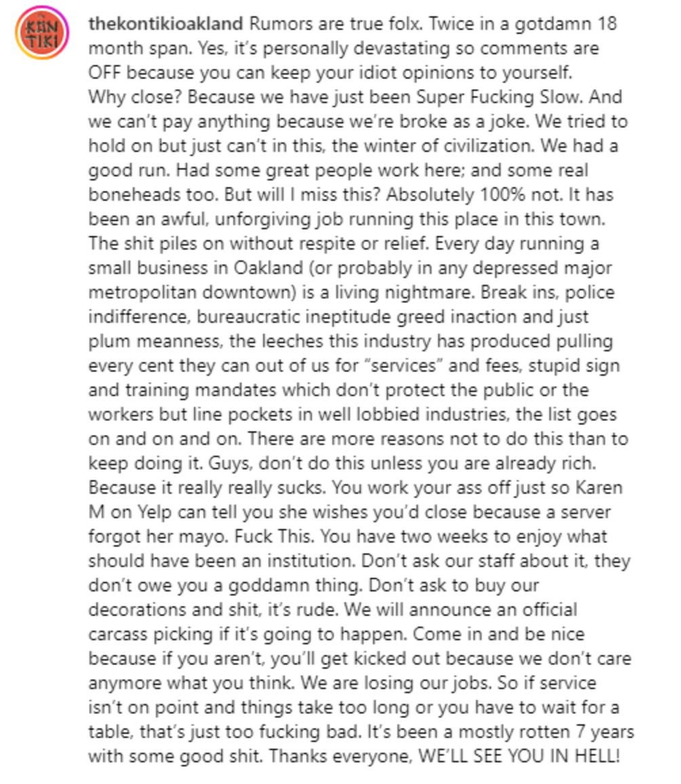Click the "Absolutely 100% not" text

point(446,195)
